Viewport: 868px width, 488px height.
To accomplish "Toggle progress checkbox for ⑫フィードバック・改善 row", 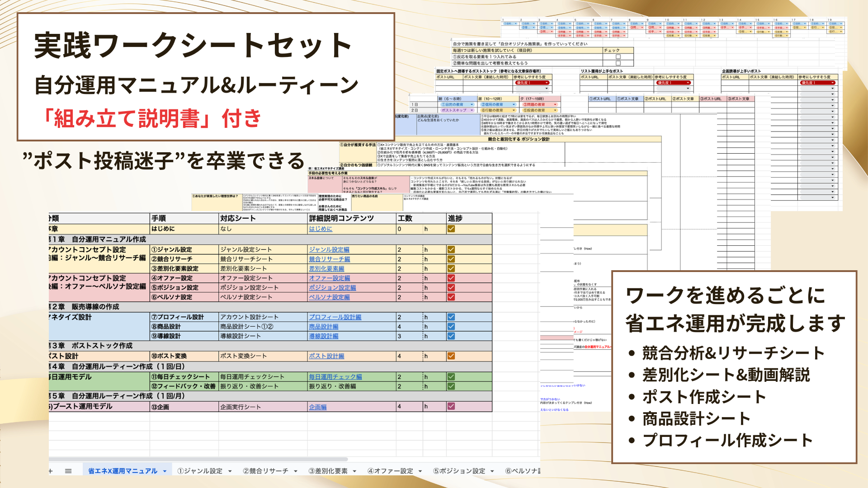I will point(451,386).
